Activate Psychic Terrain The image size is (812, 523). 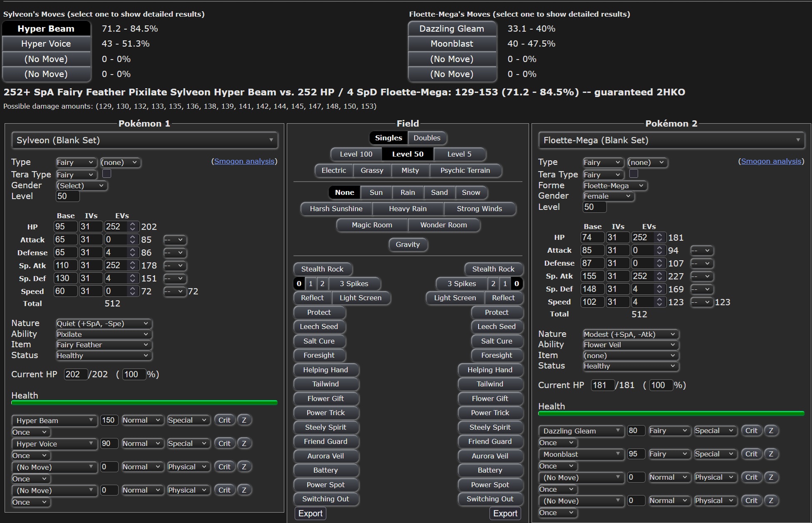pos(465,170)
